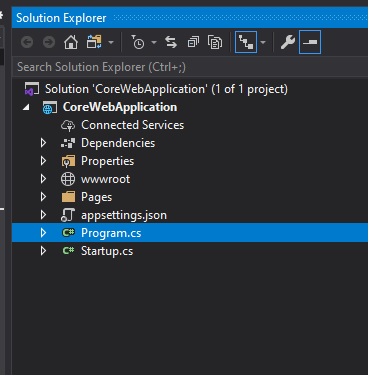Sync with Active Document using the arrows icon
The width and height of the screenshot is (369, 376).
coord(171,42)
